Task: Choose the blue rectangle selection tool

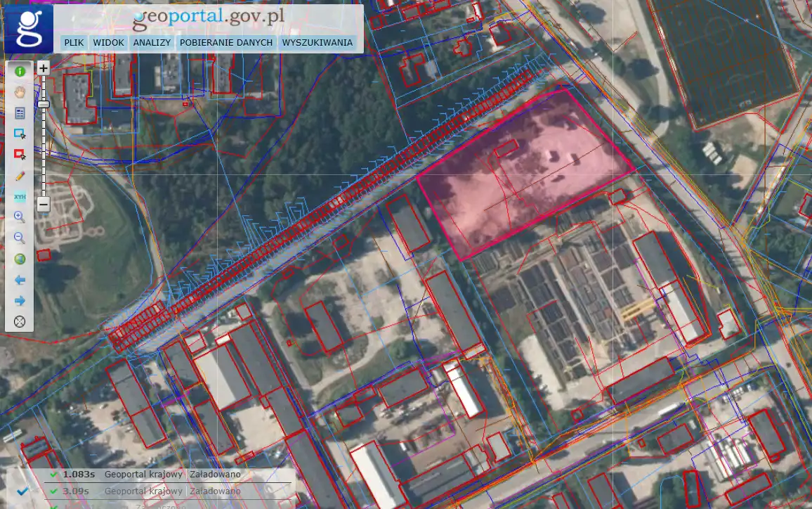Action: (x=20, y=134)
